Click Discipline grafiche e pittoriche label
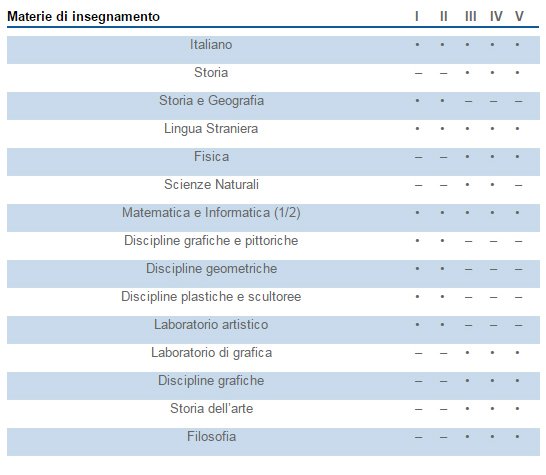 (211, 241)
